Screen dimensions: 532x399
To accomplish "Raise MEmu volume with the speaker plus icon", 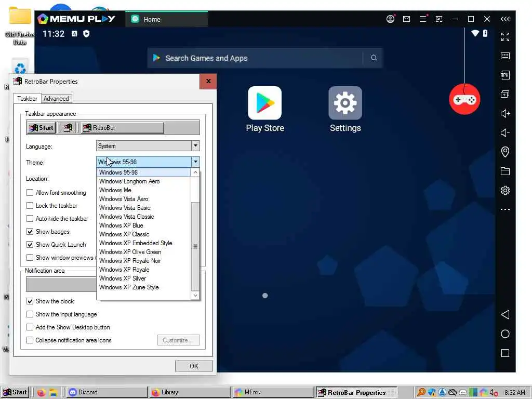I will click(505, 113).
